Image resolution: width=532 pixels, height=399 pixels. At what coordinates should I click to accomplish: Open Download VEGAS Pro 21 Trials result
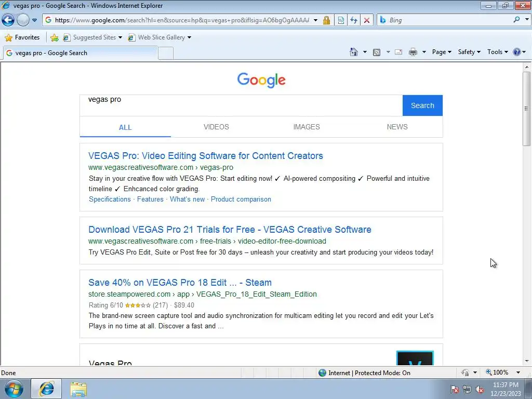coord(230,229)
